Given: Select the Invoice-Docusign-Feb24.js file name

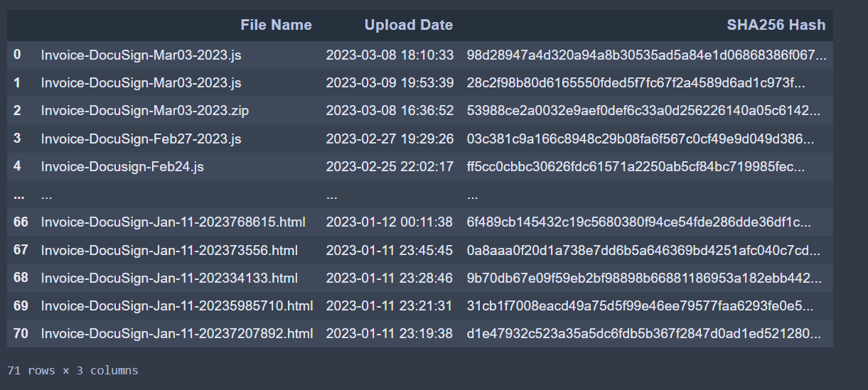Looking at the screenshot, I should [x=123, y=166].
